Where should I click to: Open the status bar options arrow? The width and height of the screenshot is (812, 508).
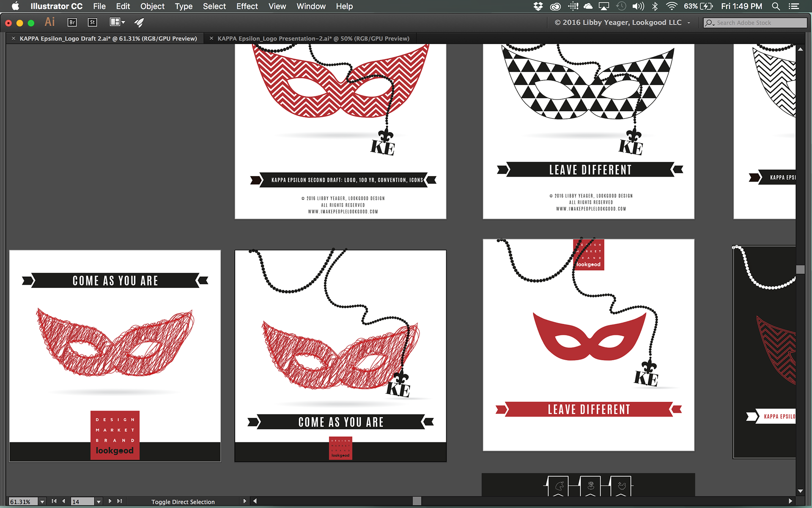244,501
